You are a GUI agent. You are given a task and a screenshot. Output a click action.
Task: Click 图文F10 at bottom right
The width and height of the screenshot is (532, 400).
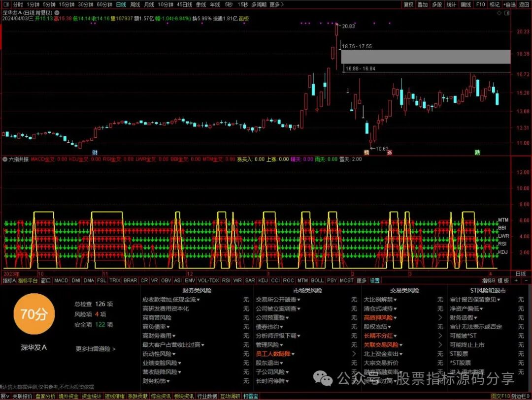[500, 396]
